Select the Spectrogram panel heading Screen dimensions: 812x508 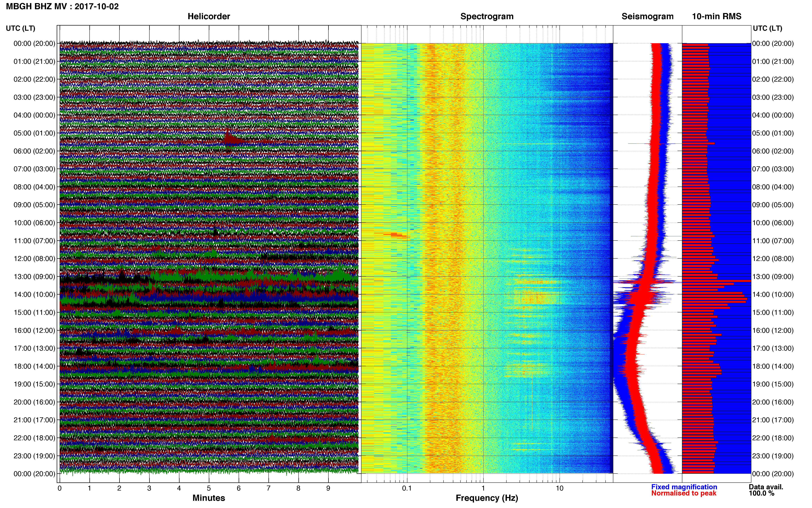pos(487,16)
